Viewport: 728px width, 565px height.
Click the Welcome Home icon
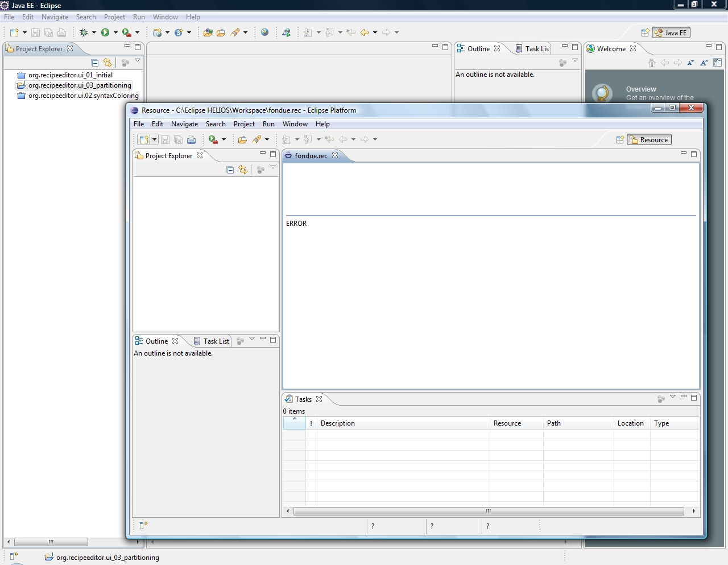click(x=652, y=63)
